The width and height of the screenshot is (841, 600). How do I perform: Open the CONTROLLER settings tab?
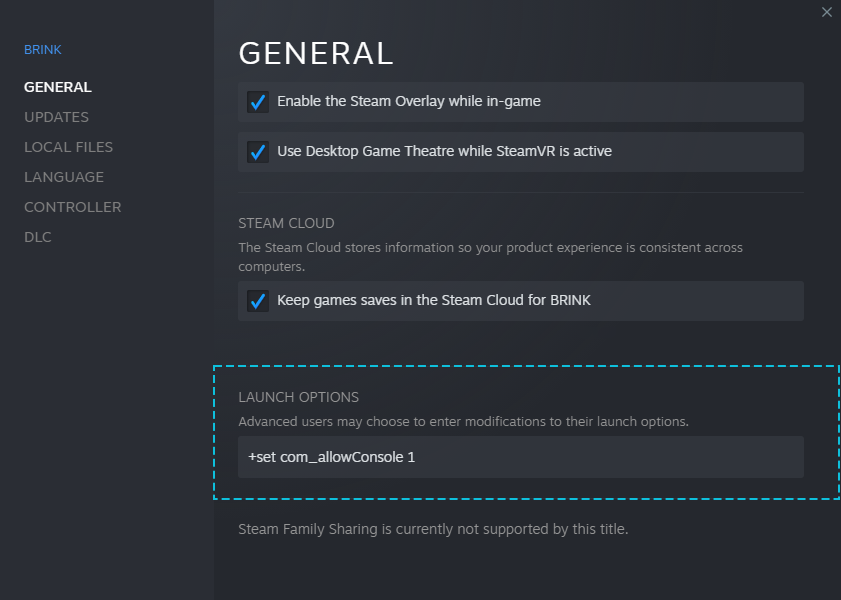(x=72, y=207)
